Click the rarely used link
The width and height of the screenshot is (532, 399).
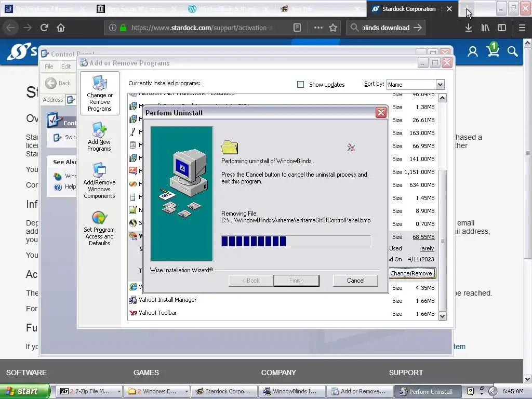pyautogui.click(x=427, y=248)
